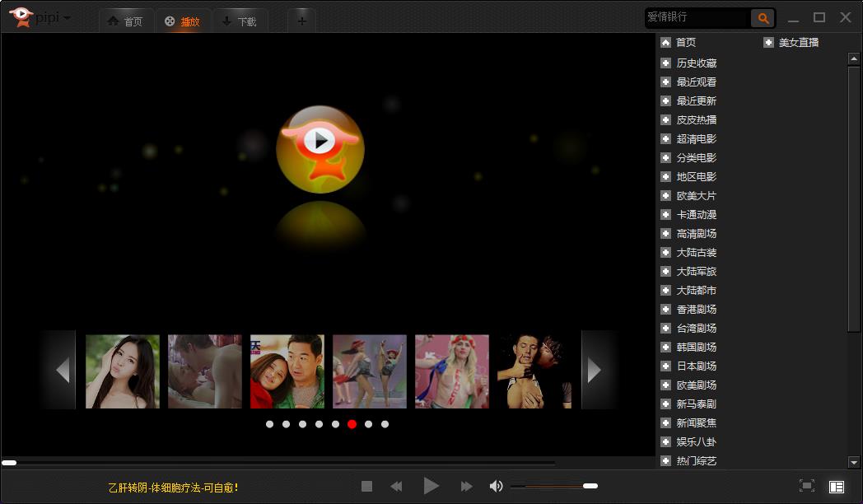Click the play icon in the video area
This screenshot has width=863, height=504.
pos(320,140)
